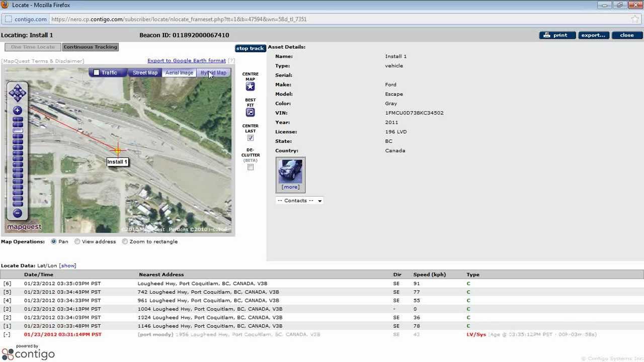Expand the [-] row in locate data

7,334
